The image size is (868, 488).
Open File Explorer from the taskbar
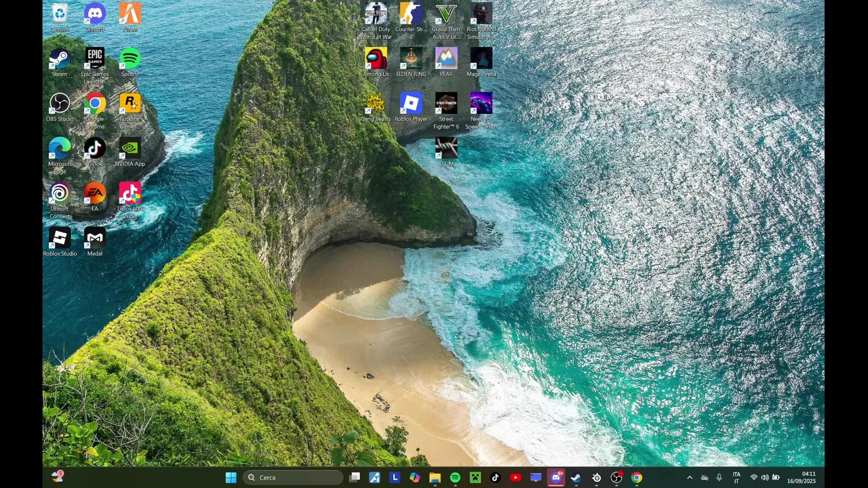pyautogui.click(x=435, y=478)
